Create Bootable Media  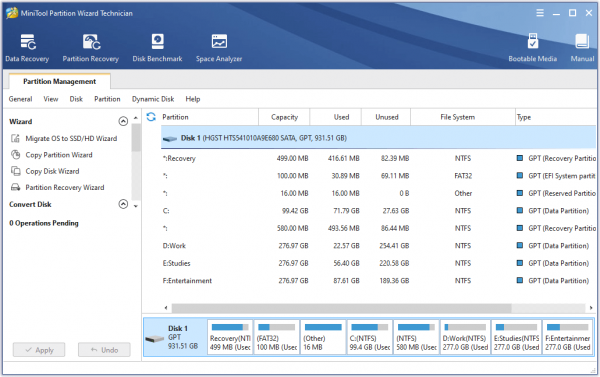[533, 48]
